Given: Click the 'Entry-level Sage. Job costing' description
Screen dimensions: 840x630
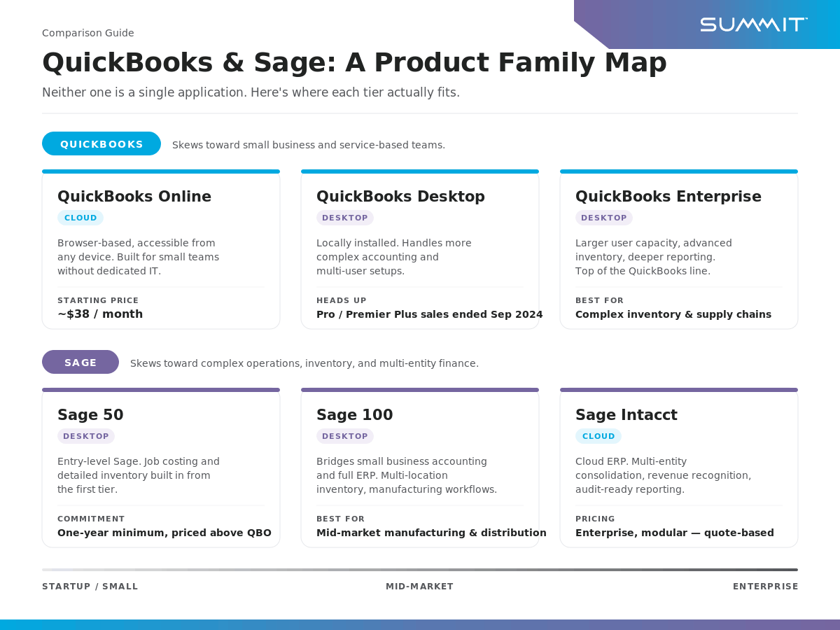Looking at the screenshot, I should click(x=139, y=475).
